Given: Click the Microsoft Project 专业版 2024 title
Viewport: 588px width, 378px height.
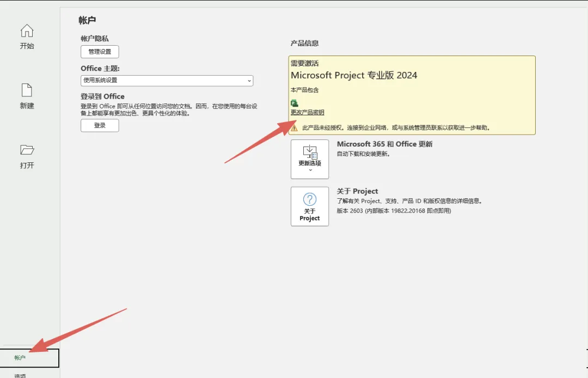Looking at the screenshot, I should tap(354, 75).
